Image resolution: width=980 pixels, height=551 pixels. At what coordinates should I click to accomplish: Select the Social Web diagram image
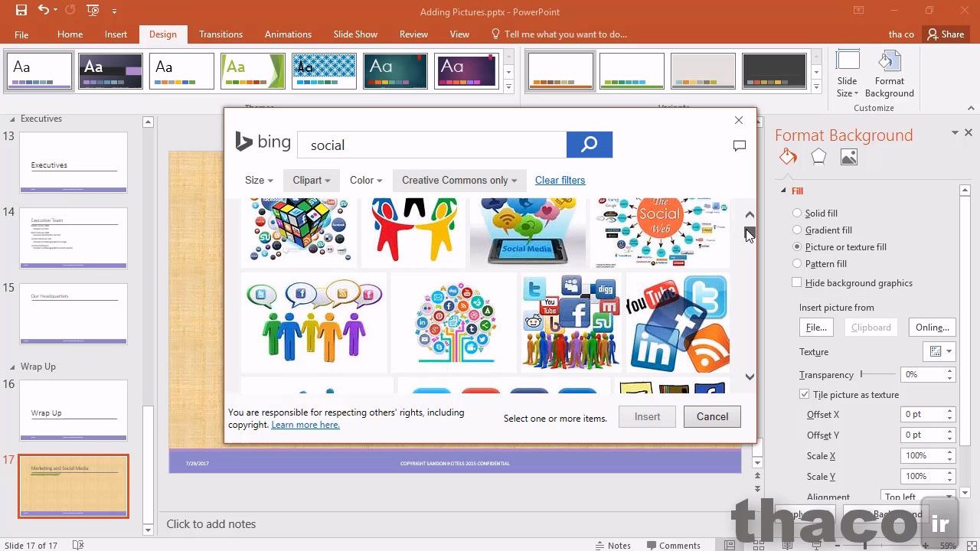click(x=660, y=232)
